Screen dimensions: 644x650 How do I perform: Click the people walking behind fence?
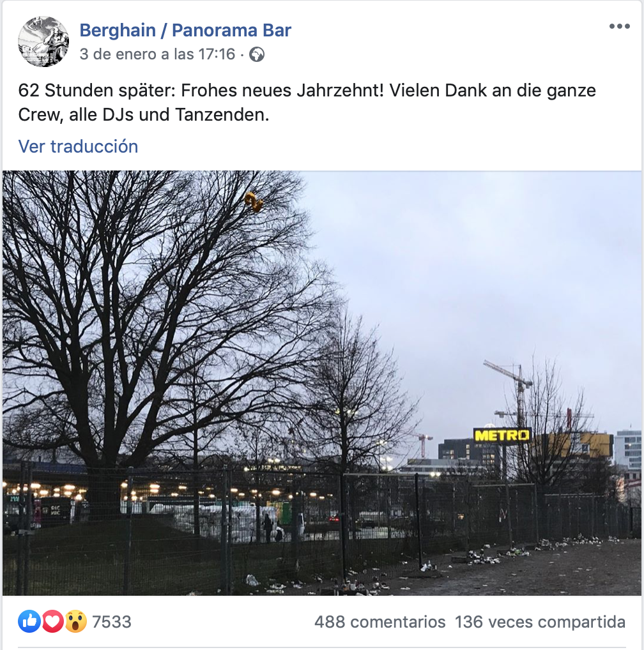click(x=273, y=527)
